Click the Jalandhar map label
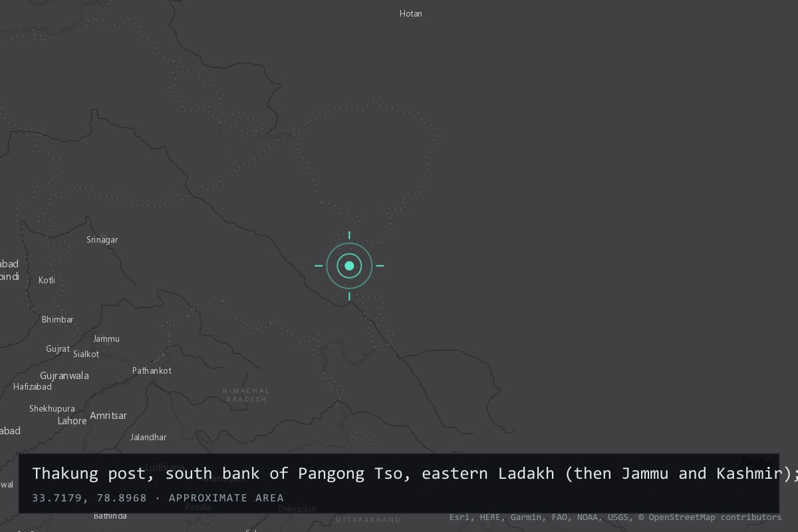Screen dimensions: 798x532 [148, 437]
